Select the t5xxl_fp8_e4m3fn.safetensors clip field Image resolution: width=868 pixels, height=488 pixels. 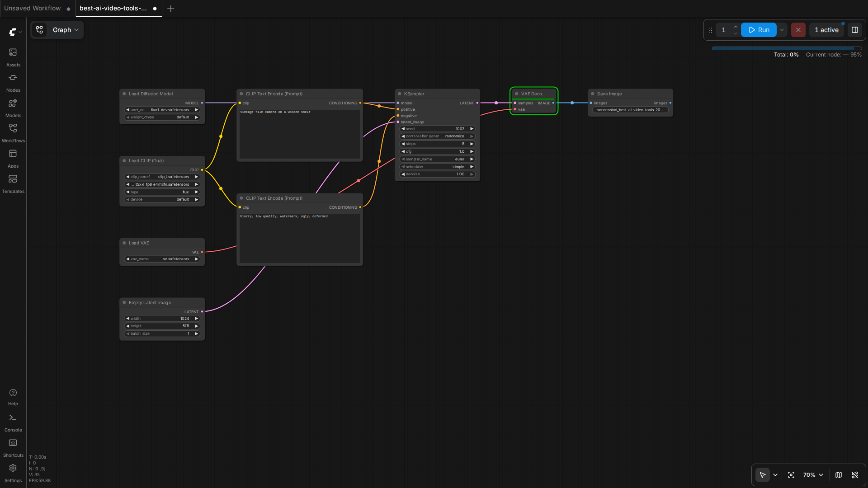tap(162, 184)
